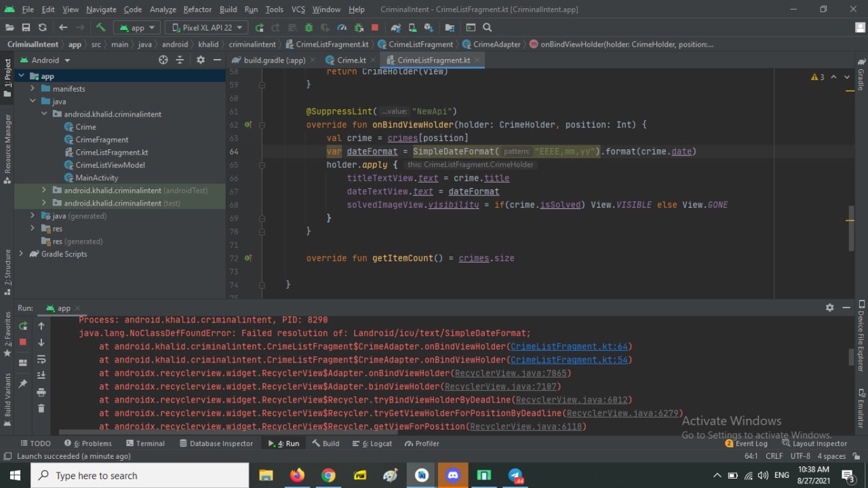Viewport: 868px width, 488px height.
Task: Toggle Device File Explorer side button
Action: pyautogui.click(x=861, y=336)
